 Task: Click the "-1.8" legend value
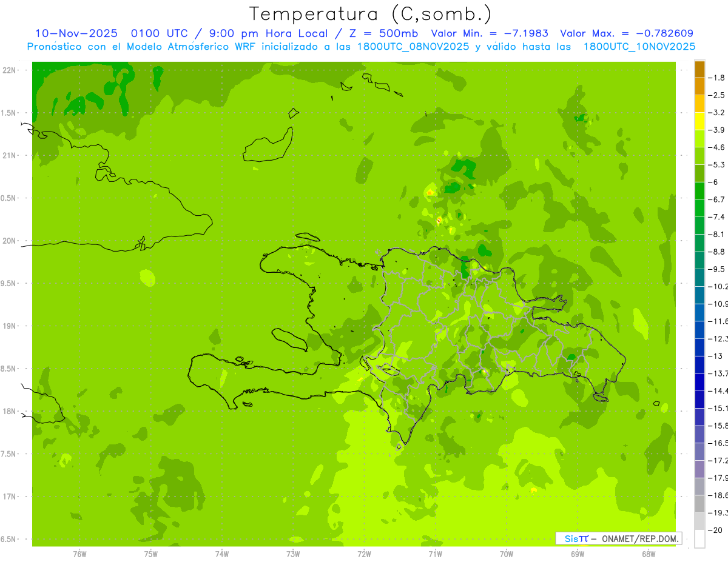(716, 78)
